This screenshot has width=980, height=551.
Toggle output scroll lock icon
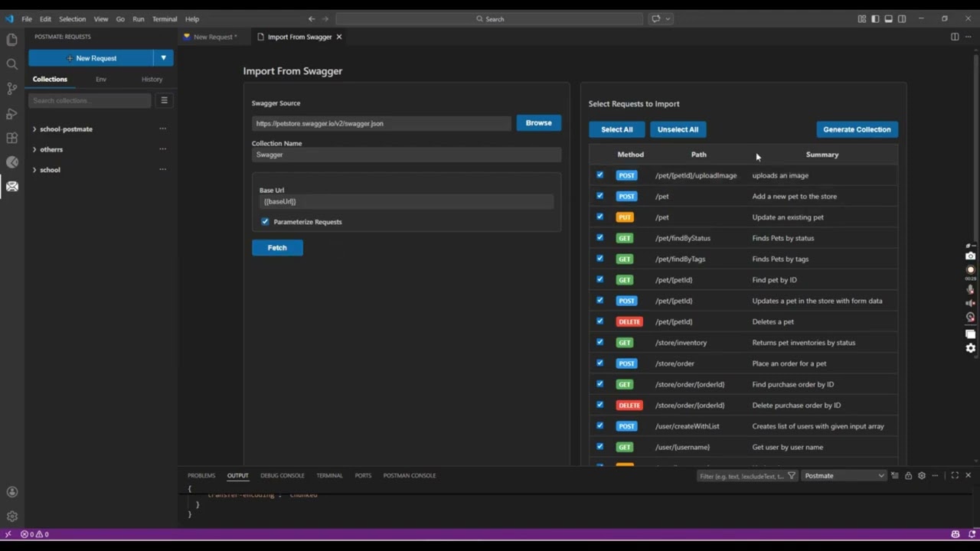908,475
